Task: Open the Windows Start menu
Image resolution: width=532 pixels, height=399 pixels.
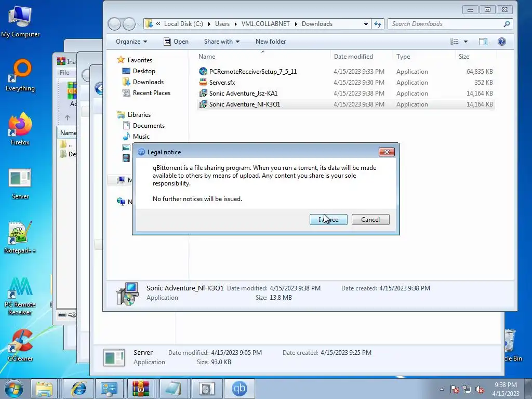Action: pyautogui.click(x=14, y=389)
